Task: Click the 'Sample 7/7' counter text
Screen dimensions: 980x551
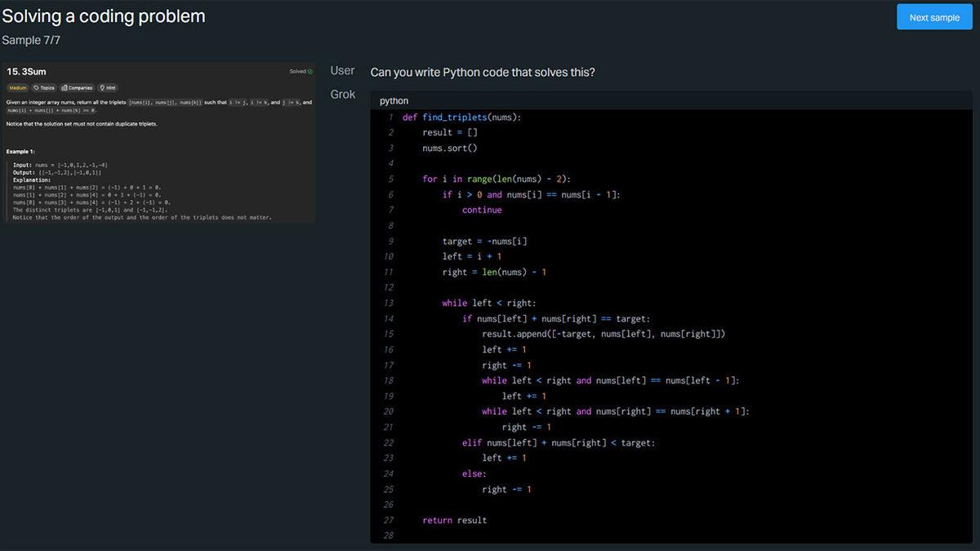Action: 31,40
